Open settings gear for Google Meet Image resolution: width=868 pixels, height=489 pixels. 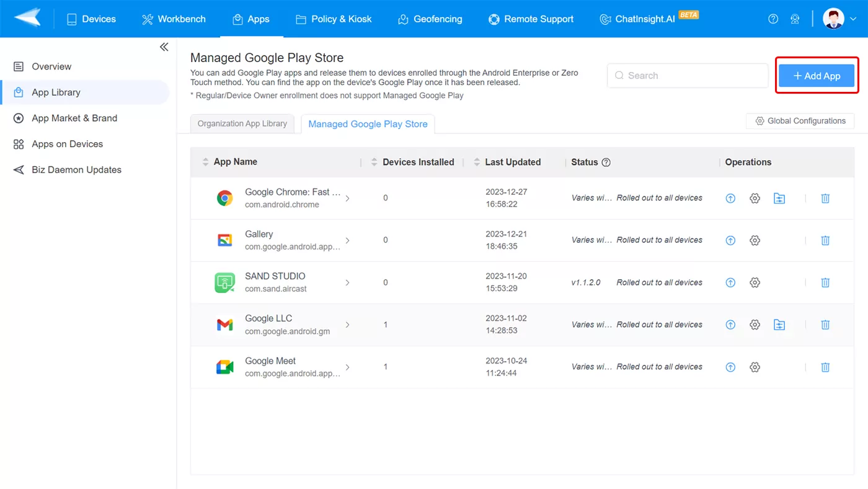click(755, 367)
